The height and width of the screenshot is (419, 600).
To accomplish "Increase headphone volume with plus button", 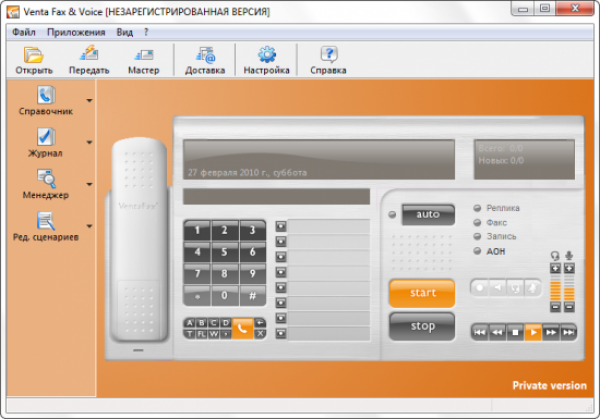I will click(555, 268).
